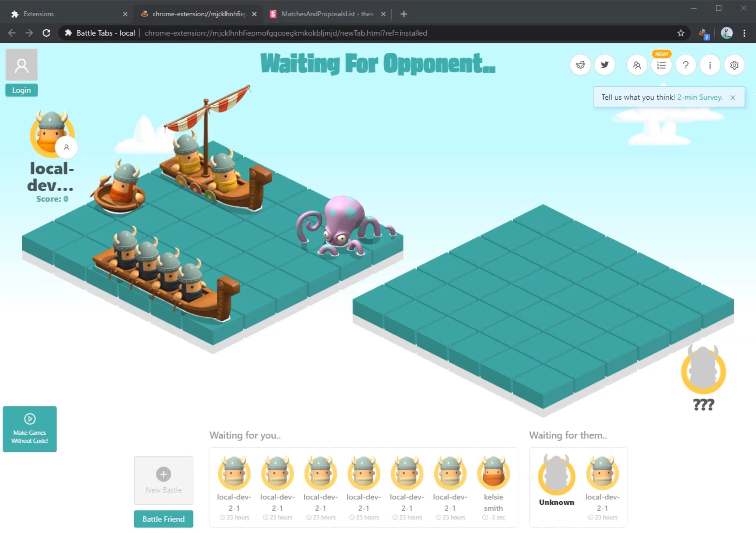Select kelsie smith battle avatar
Image resolution: width=756 pixels, height=533 pixels.
pyautogui.click(x=493, y=474)
